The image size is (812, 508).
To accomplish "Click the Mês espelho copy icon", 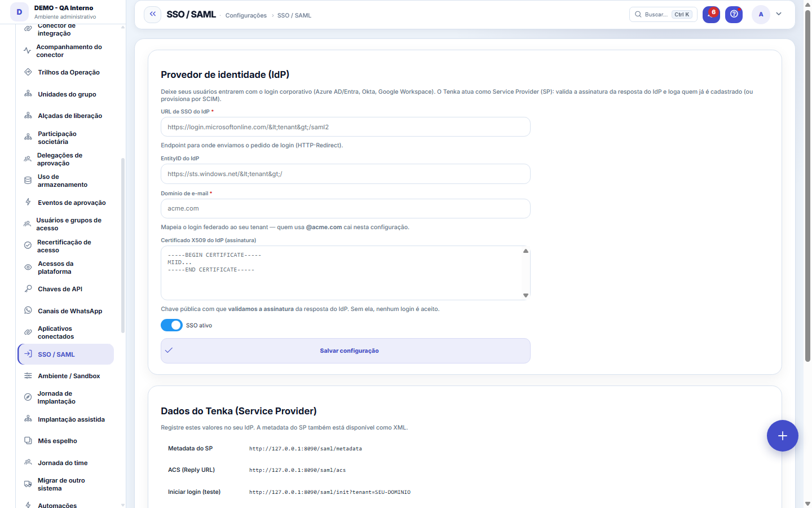I will pos(28,441).
